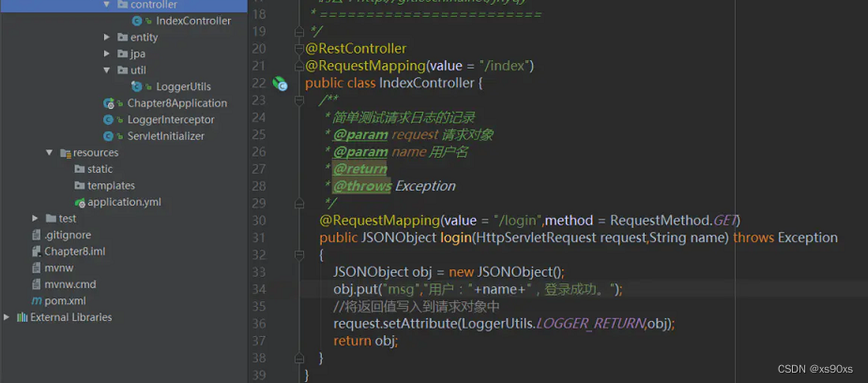Expand the jpa package arrow
Viewport: 868px width, 383px height.
(107, 54)
